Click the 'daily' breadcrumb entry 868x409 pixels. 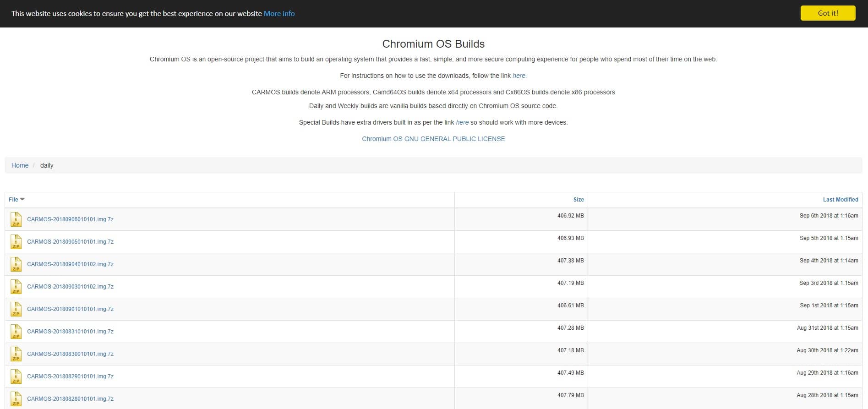click(x=47, y=165)
